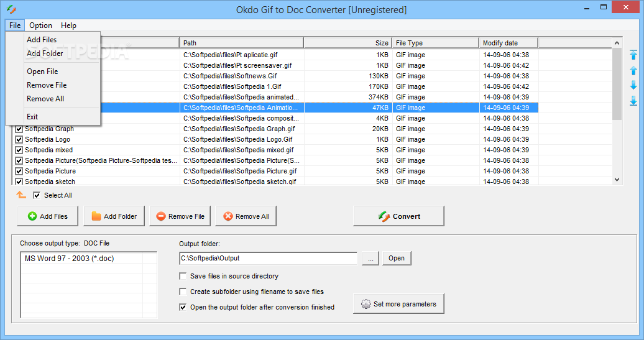
Task: Click the Remove File button
Action: (180, 216)
